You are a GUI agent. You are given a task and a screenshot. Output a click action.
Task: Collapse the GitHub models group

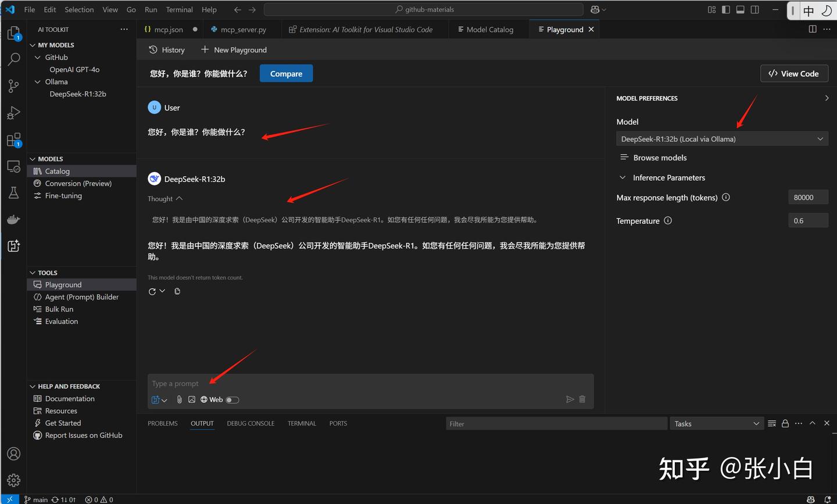tap(38, 58)
